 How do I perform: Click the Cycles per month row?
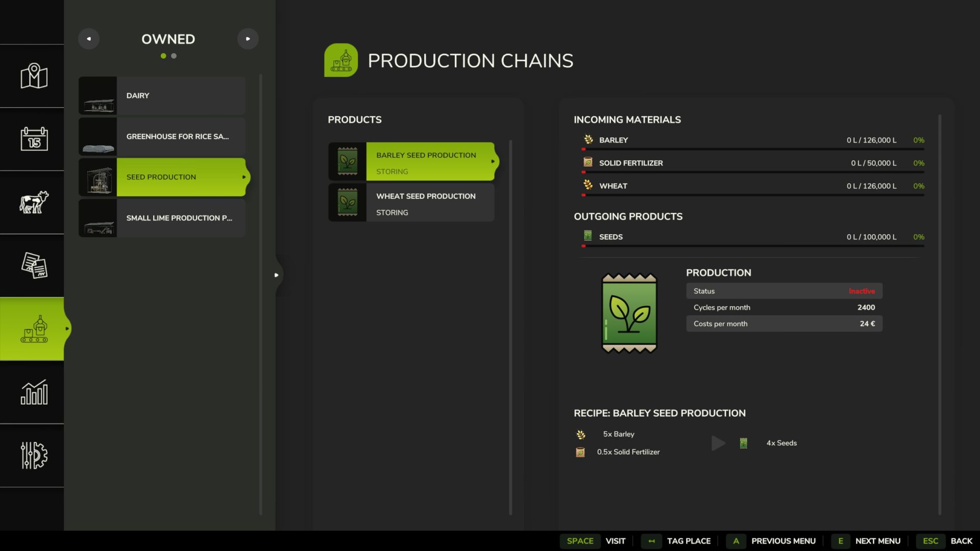point(784,307)
